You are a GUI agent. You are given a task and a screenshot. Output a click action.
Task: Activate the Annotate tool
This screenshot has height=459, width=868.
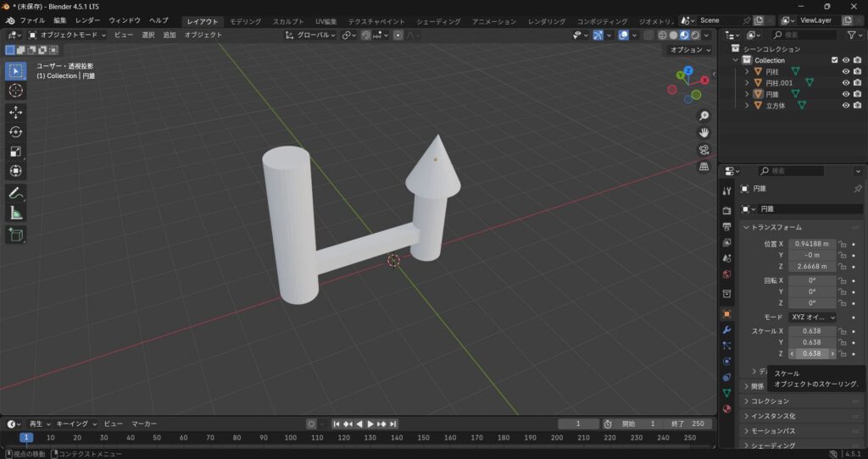coord(16,193)
